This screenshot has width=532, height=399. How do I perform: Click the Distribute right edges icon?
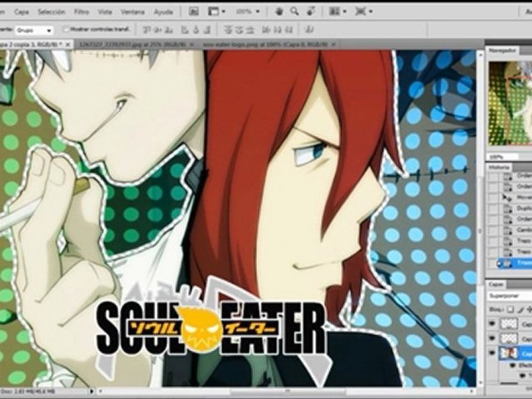[x=289, y=30]
